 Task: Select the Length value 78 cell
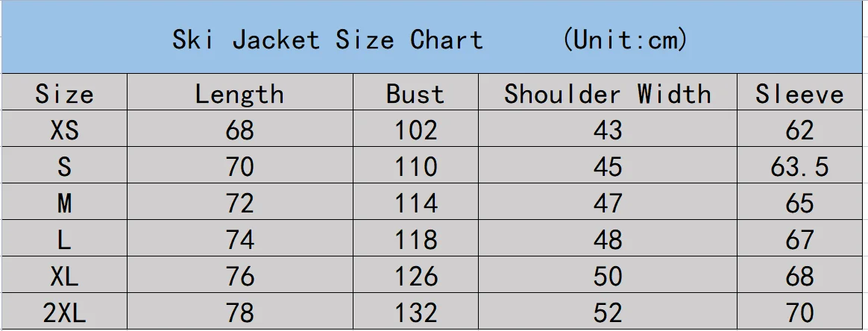pyautogui.click(x=239, y=313)
